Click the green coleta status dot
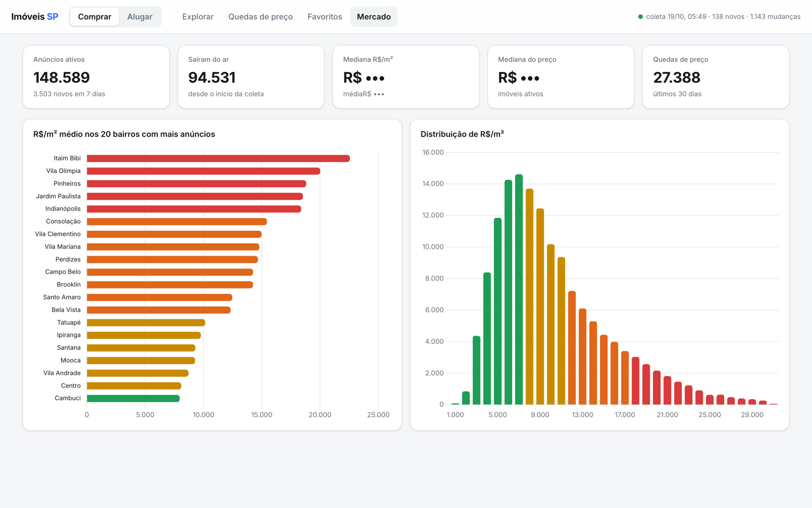 [640, 17]
